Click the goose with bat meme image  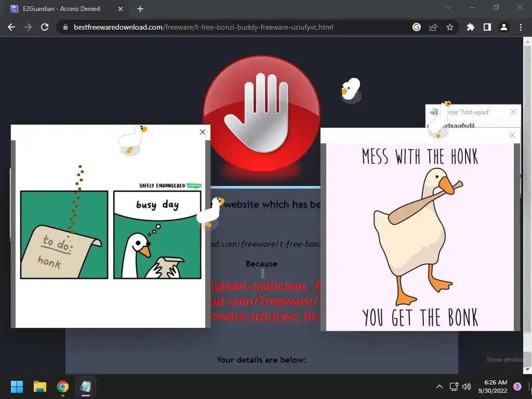coord(420,237)
